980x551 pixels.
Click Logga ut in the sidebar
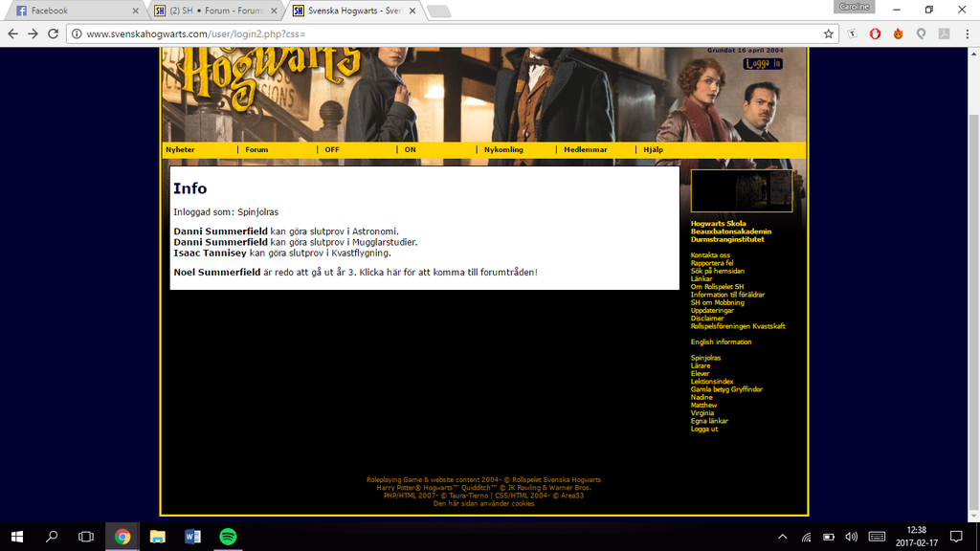[703, 430]
